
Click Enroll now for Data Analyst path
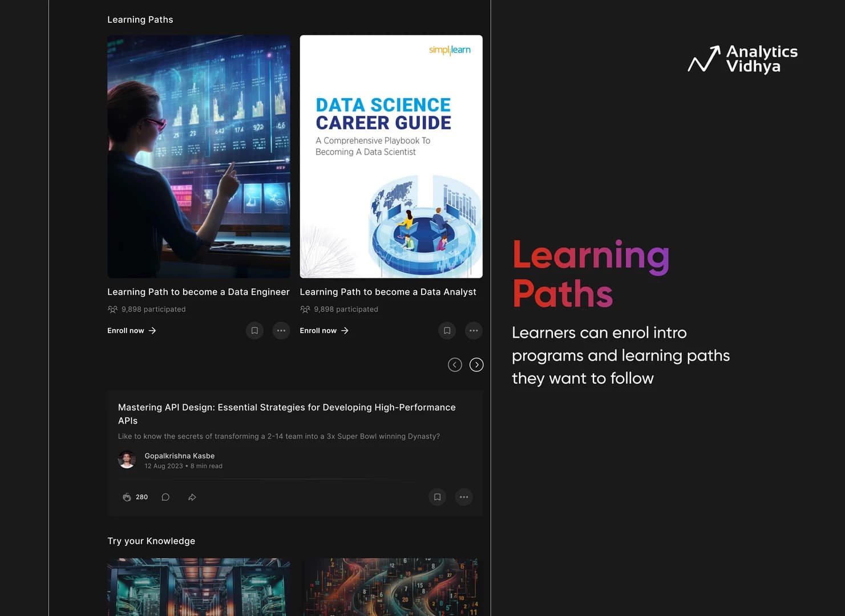324,331
